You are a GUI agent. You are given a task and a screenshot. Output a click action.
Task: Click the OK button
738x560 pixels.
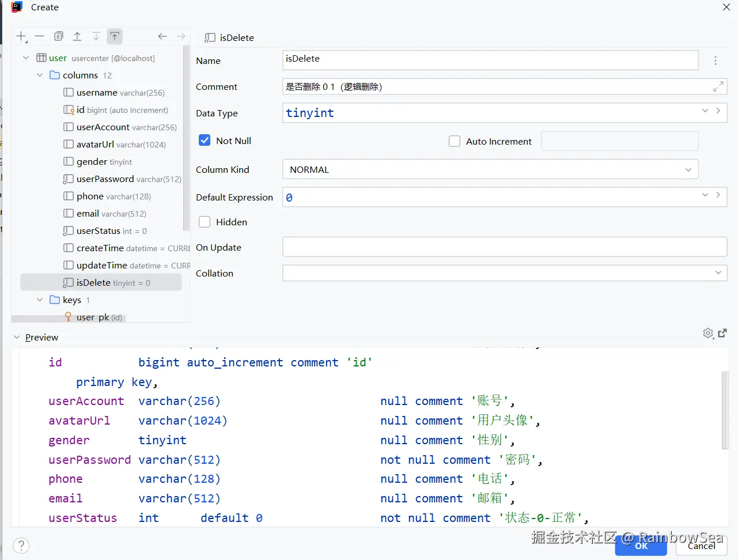[641, 546]
